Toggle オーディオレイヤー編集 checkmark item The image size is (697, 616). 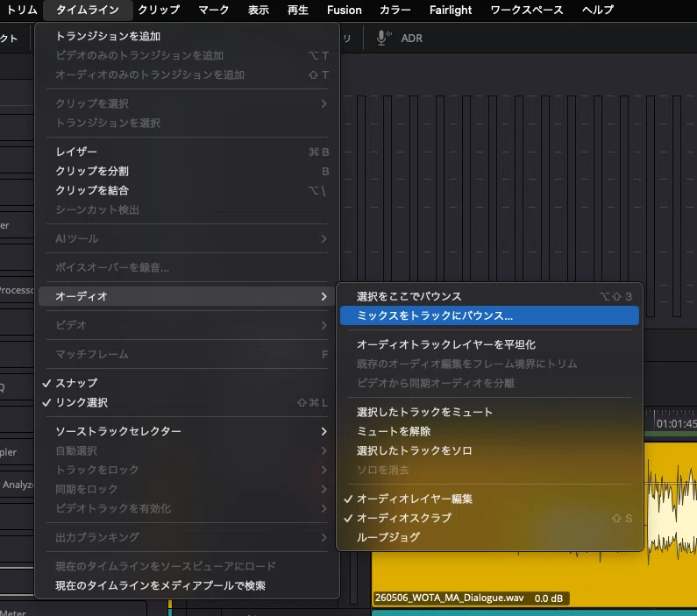coord(489,499)
